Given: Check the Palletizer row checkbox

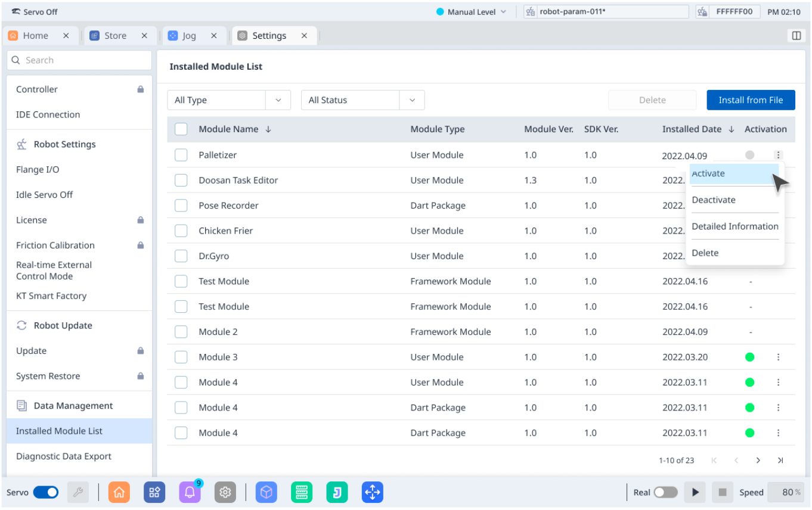Looking at the screenshot, I should [x=181, y=155].
